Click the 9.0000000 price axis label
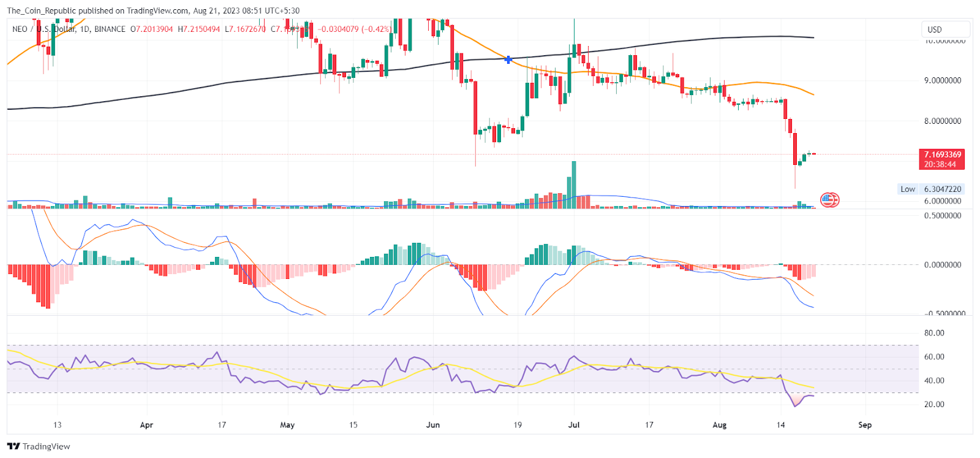The image size is (980, 458). tap(942, 80)
